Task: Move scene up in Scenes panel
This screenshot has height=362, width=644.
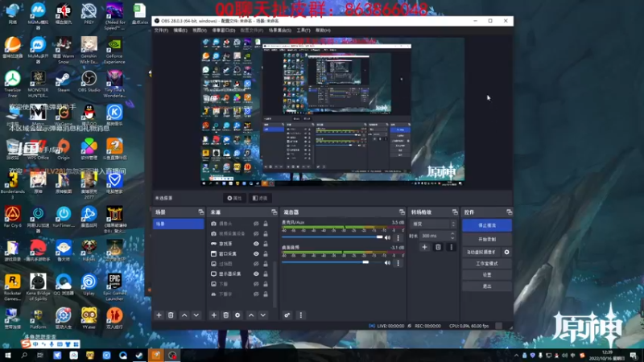Action: pos(184,315)
